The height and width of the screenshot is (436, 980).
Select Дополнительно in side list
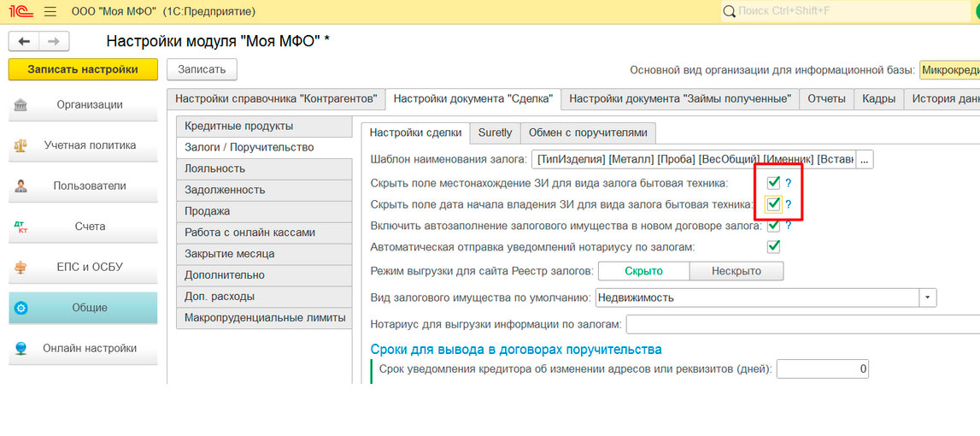264,275
